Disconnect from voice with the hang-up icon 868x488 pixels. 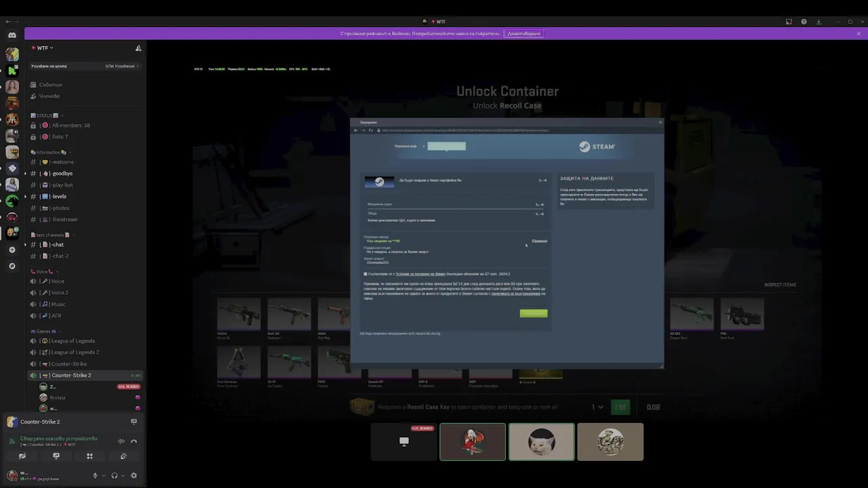[x=134, y=441]
